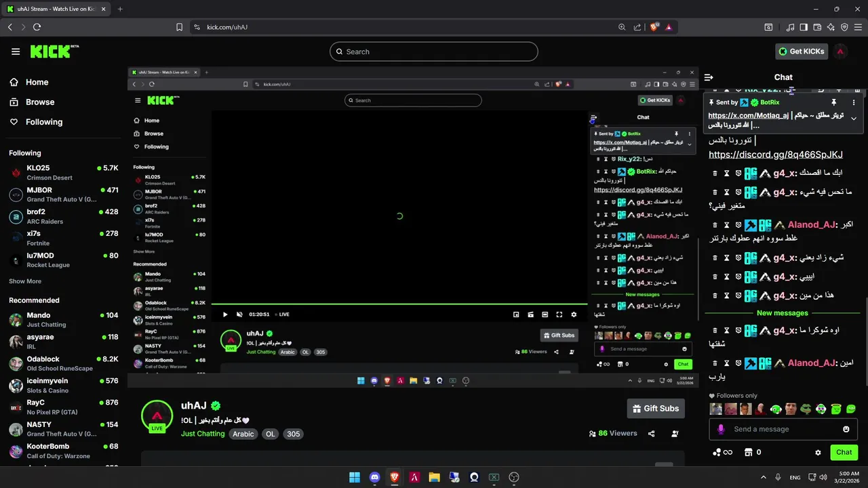Open the profile avatar menu beside Get KICKs

coord(840,52)
